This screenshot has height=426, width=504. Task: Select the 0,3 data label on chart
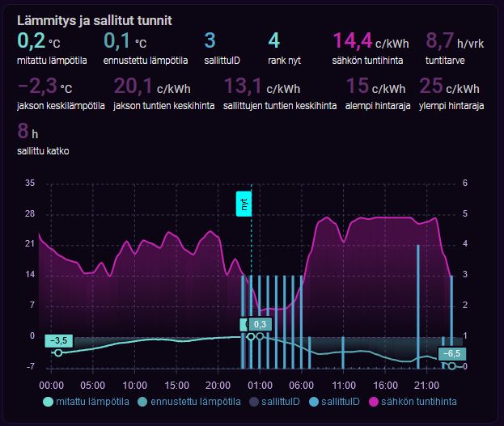click(259, 324)
